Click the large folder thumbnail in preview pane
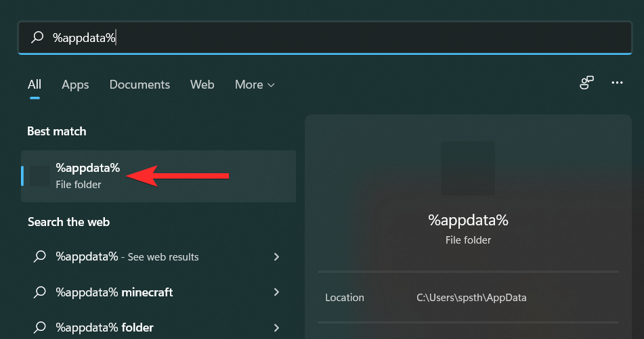The image size is (644, 339). (x=468, y=168)
